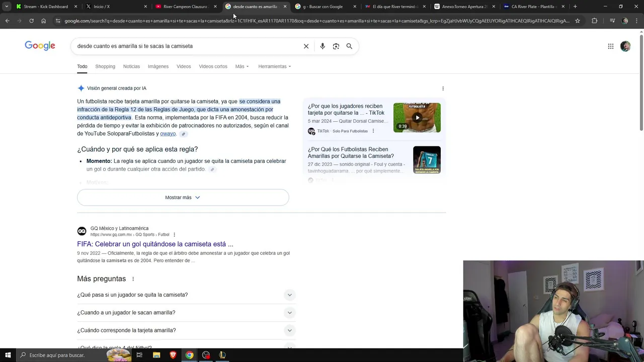Bookmark this page with the star

click(x=578, y=21)
